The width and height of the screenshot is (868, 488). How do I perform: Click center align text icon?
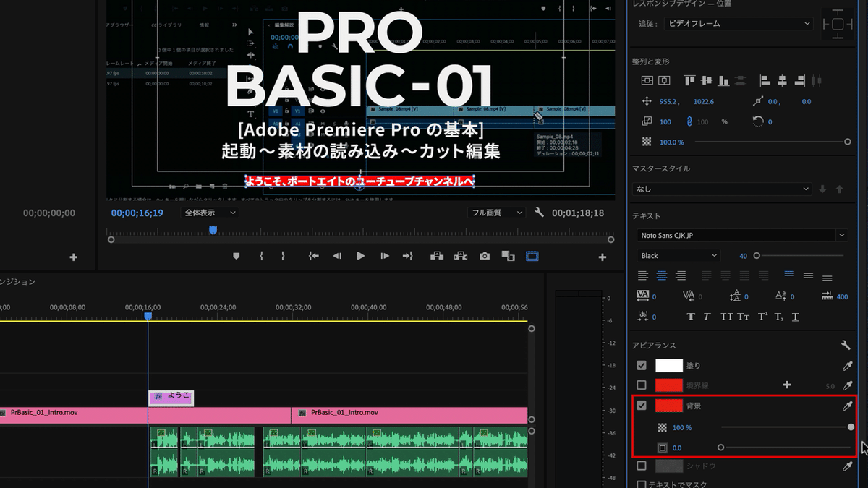661,275
